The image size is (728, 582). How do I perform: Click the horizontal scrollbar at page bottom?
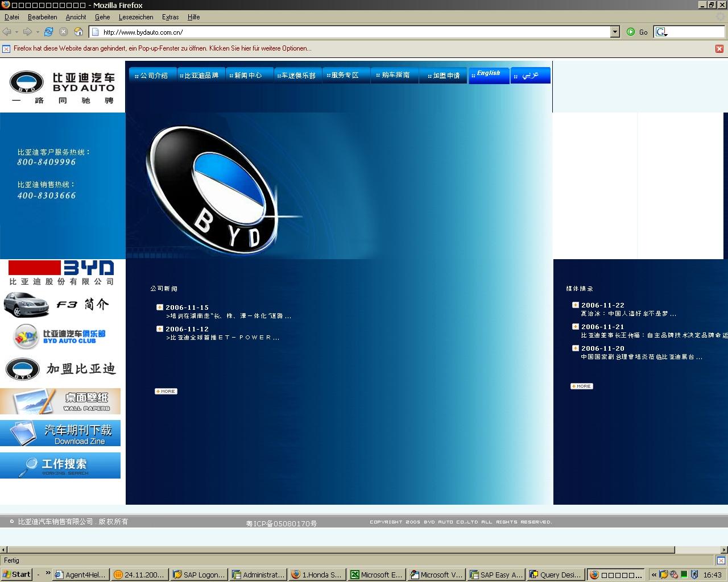341,550
